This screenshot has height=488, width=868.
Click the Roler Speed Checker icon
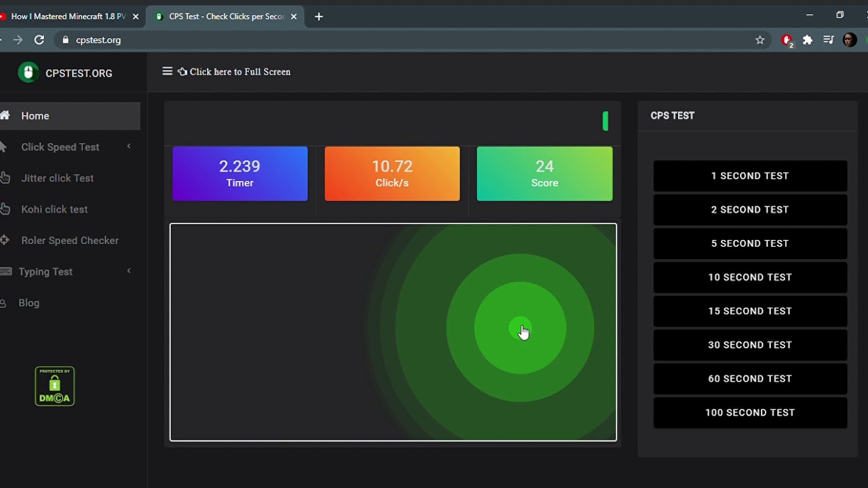pyautogui.click(x=5, y=241)
